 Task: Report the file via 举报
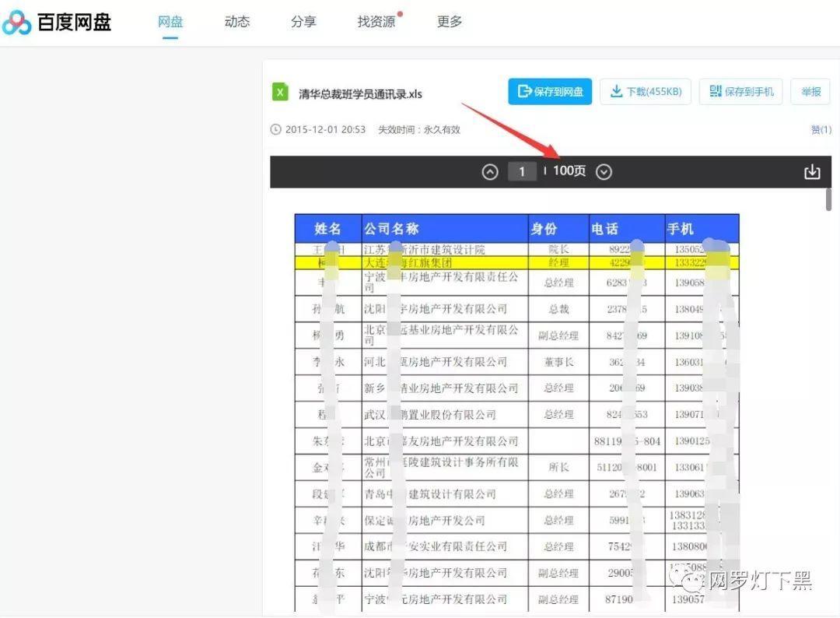[810, 91]
